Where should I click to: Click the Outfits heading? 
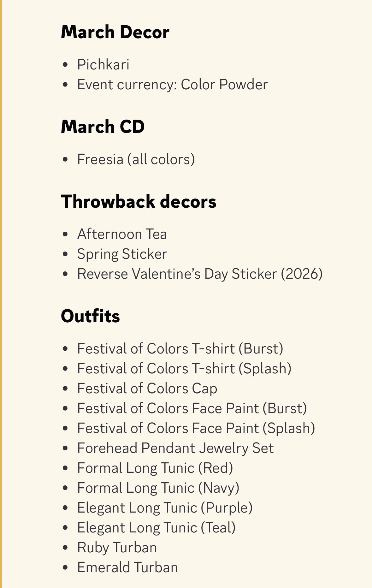[x=90, y=316]
